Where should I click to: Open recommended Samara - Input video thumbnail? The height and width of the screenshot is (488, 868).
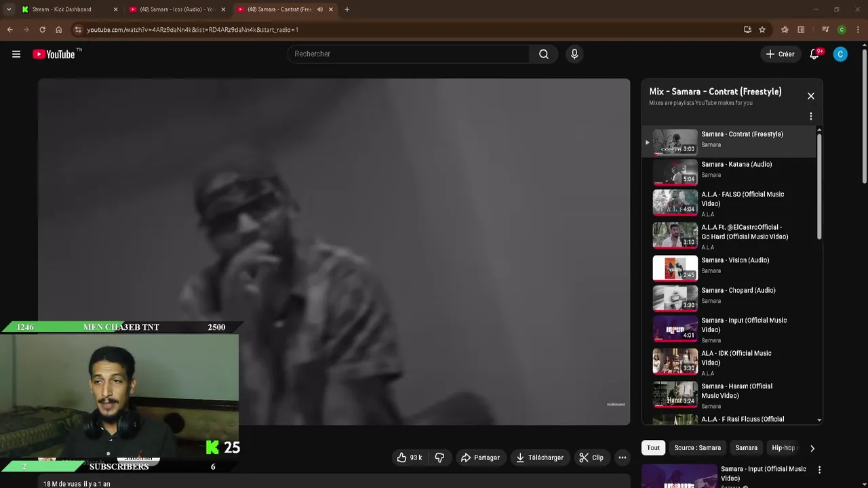(x=679, y=476)
